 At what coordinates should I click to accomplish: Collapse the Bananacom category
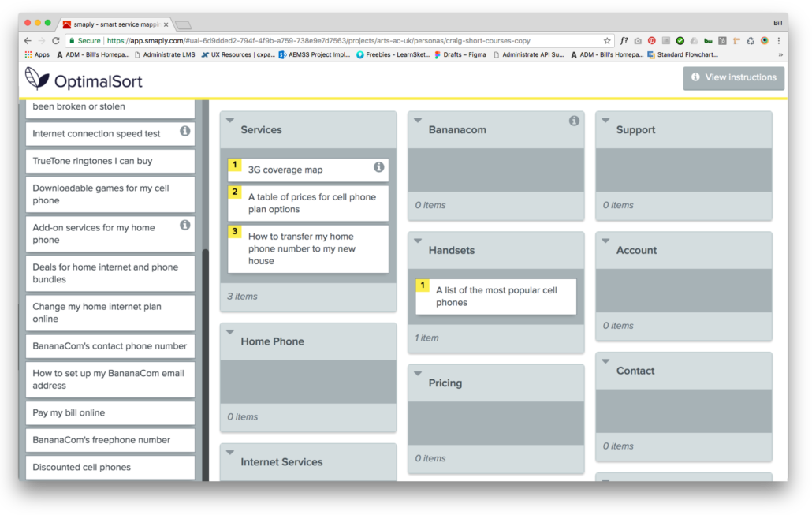[x=418, y=121]
